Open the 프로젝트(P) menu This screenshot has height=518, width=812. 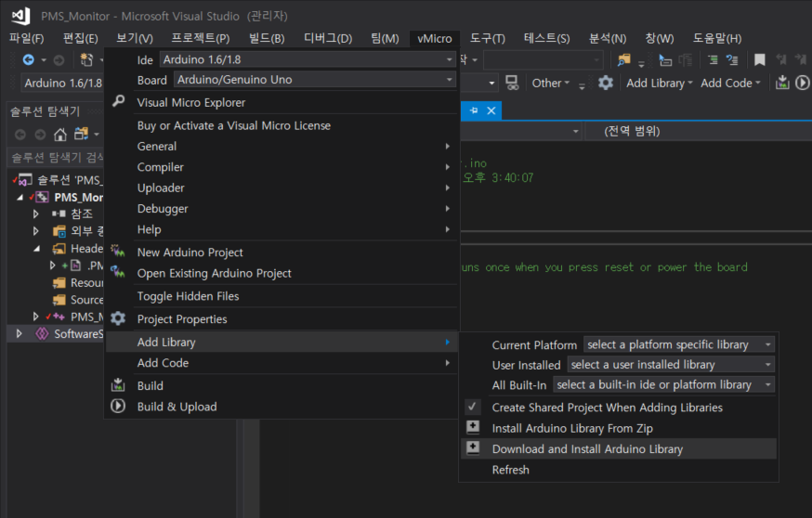[x=201, y=38]
